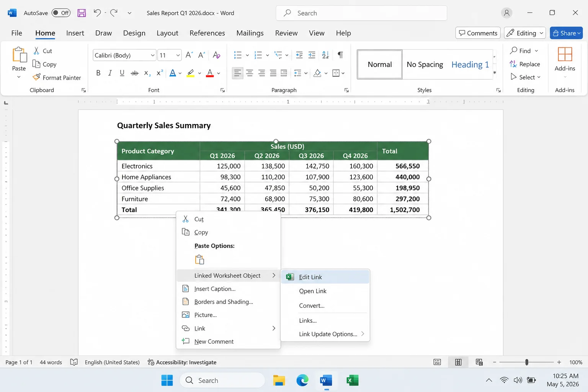Decrease paragraph indent
This screenshot has height=392, width=588.
click(299, 55)
